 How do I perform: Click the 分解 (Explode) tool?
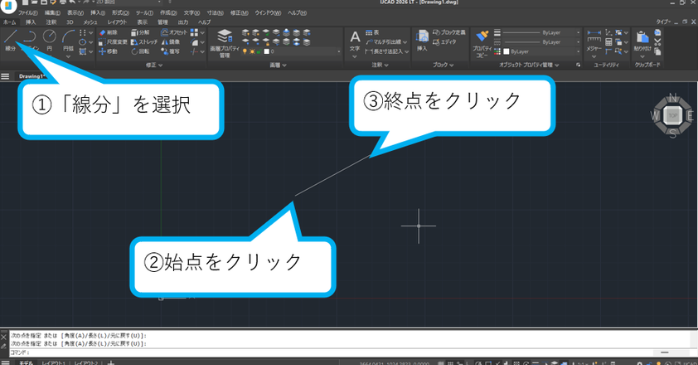tap(140, 32)
